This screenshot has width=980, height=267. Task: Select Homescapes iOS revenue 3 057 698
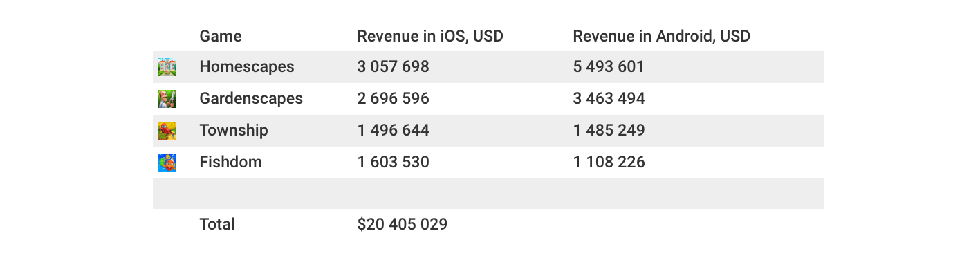point(394,67)
